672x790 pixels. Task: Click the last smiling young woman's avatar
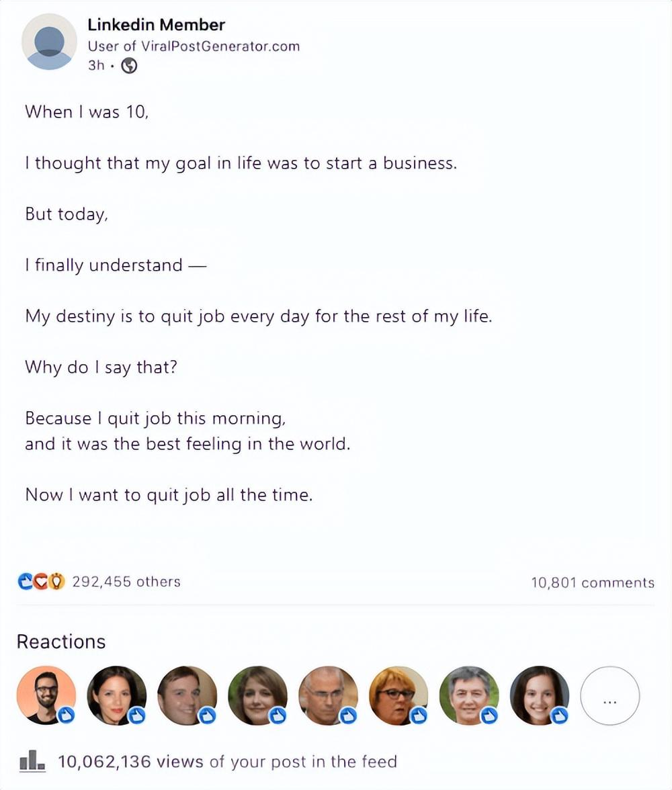(539, 695)
